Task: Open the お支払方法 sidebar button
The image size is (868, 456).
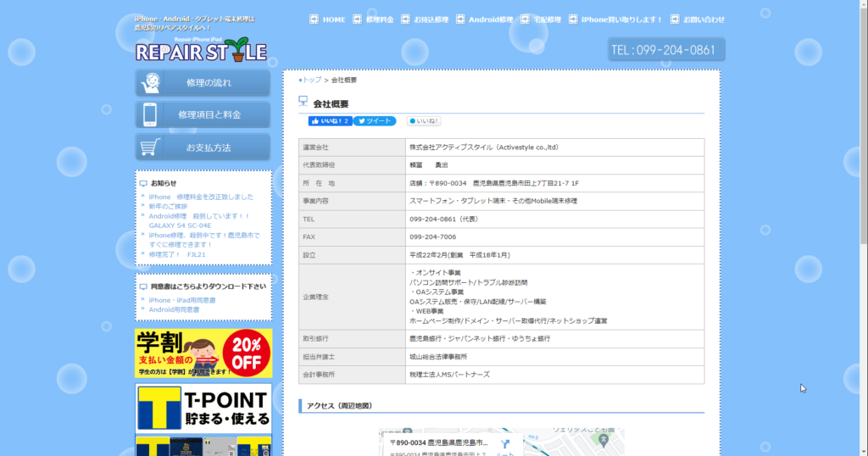Action: click(203, 147)
